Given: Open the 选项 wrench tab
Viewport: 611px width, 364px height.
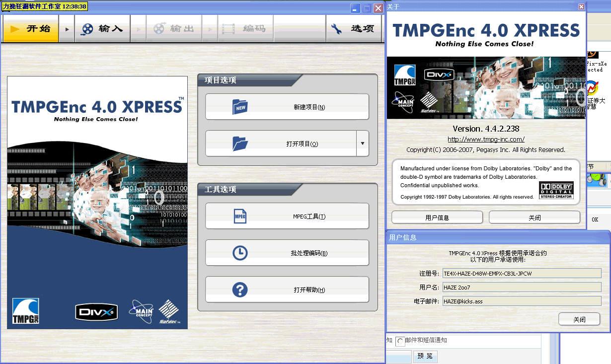Looking at the screenshot, I should (x=354, y=29).
